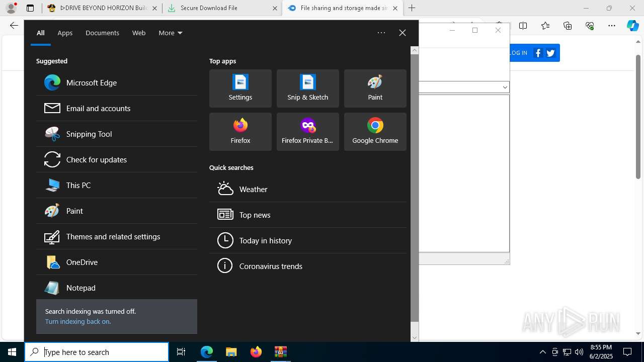
Task: Open Email and accounts settings
Action: [x=117, y=108]
